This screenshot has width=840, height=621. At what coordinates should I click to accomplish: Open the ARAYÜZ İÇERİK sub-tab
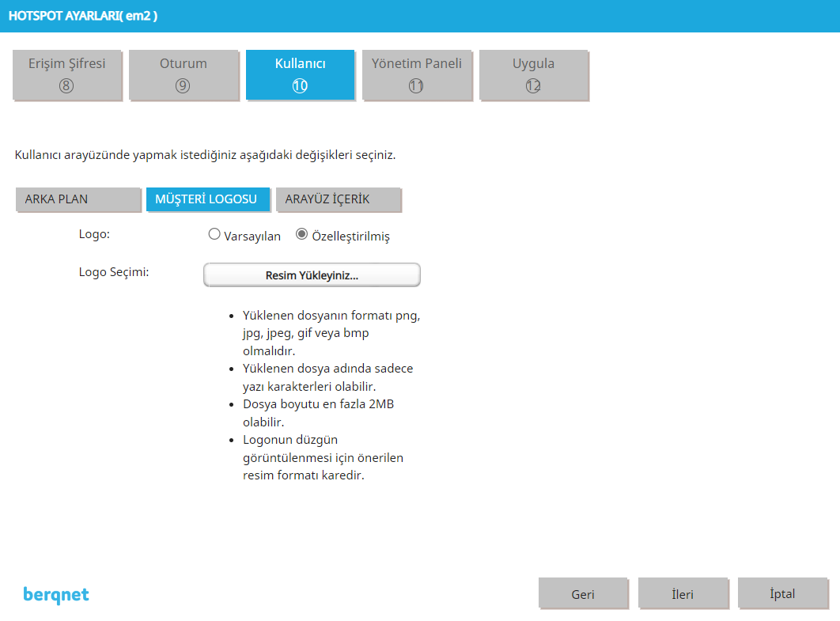tap(338, 199)
